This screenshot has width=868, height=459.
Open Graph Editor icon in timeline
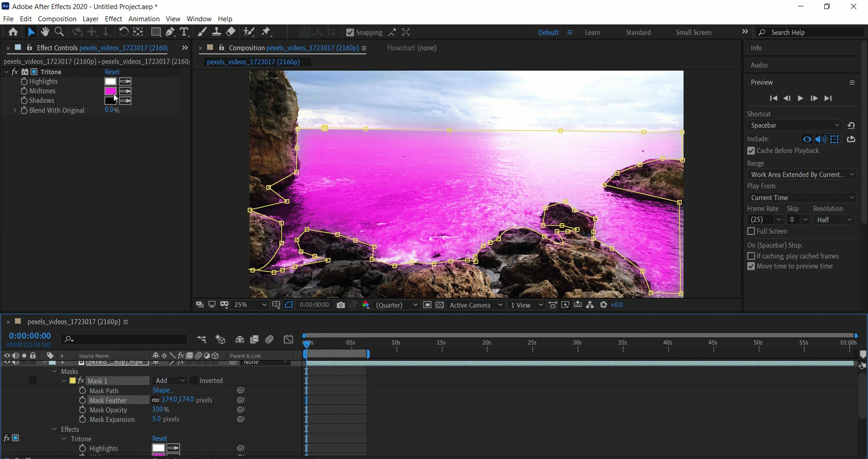pyautogui.click(x=288, y=339)
